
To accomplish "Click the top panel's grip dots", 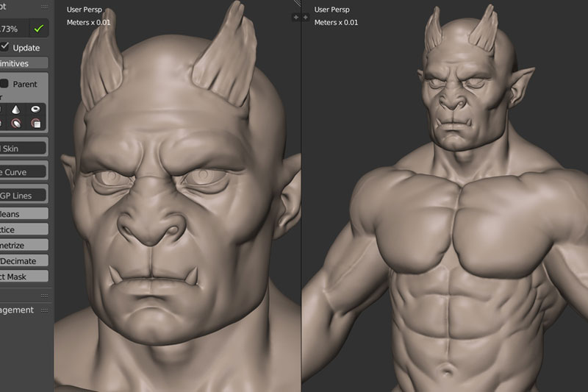I will (44, 7).
